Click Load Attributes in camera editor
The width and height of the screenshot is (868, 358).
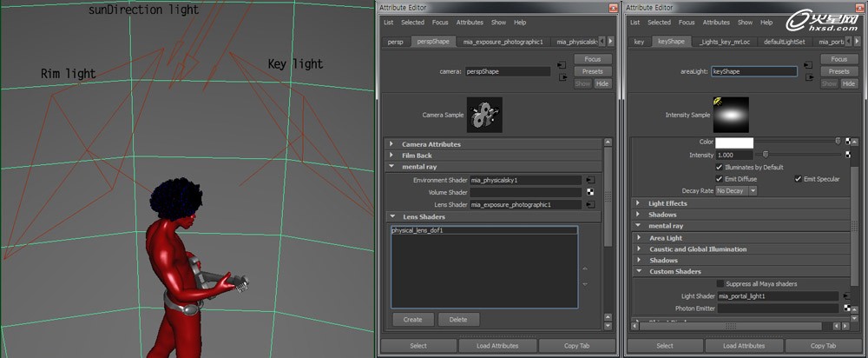(x=497, y=346)
